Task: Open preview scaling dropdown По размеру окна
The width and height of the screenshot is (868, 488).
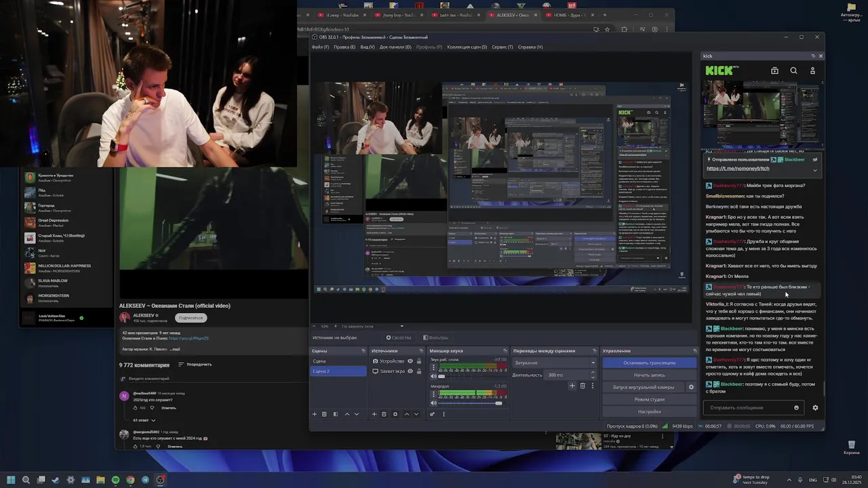Action: coord(372,326)
